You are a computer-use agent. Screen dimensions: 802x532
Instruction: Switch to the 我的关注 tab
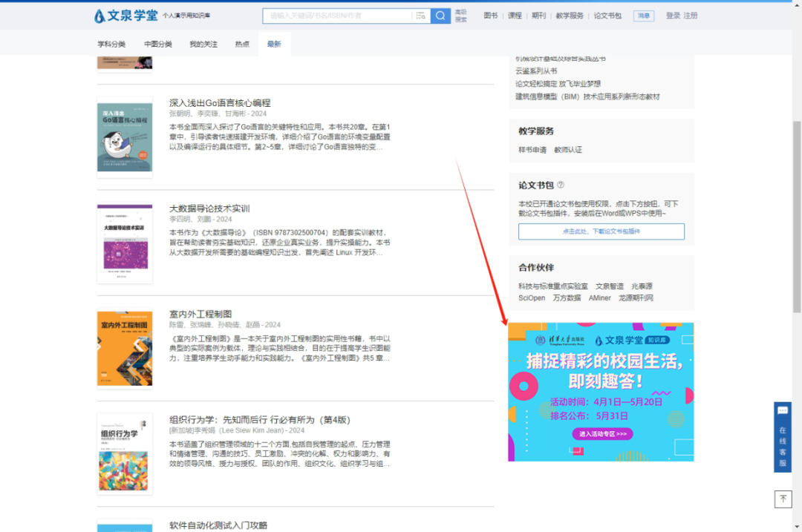click(x=203, y=45)
